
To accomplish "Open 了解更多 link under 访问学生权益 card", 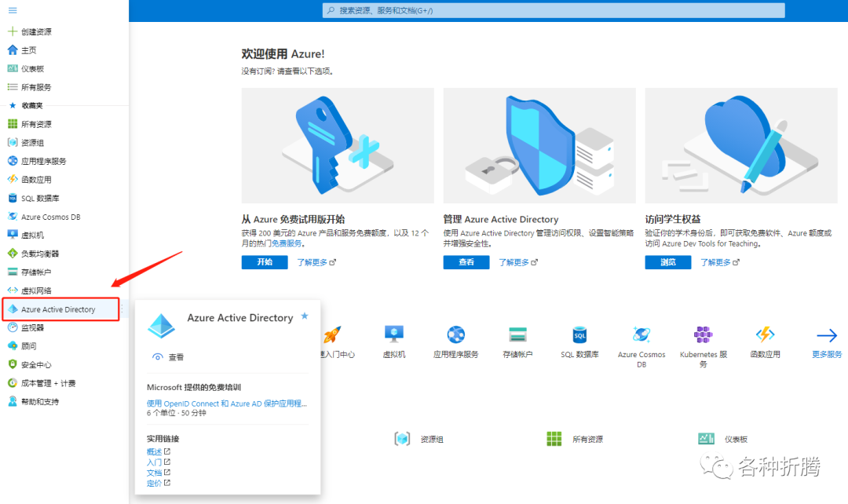I will (719, 262).
